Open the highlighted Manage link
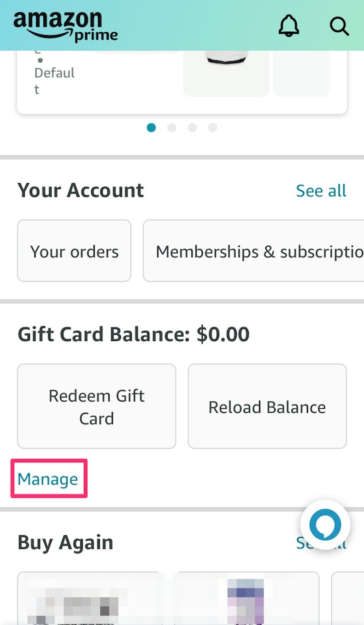The image size is (364, 625). (47, 479)
